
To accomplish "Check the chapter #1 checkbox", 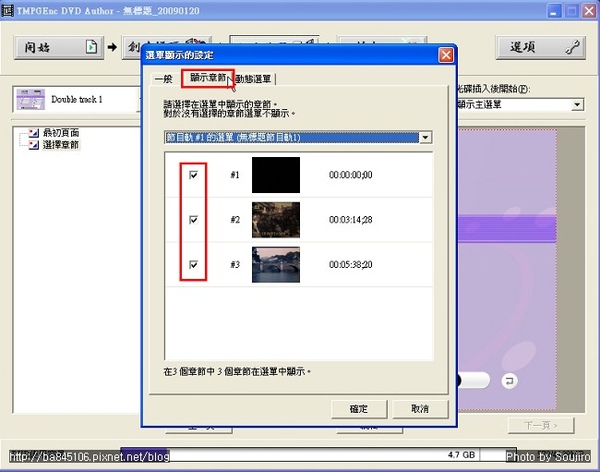I will point(194,175).
